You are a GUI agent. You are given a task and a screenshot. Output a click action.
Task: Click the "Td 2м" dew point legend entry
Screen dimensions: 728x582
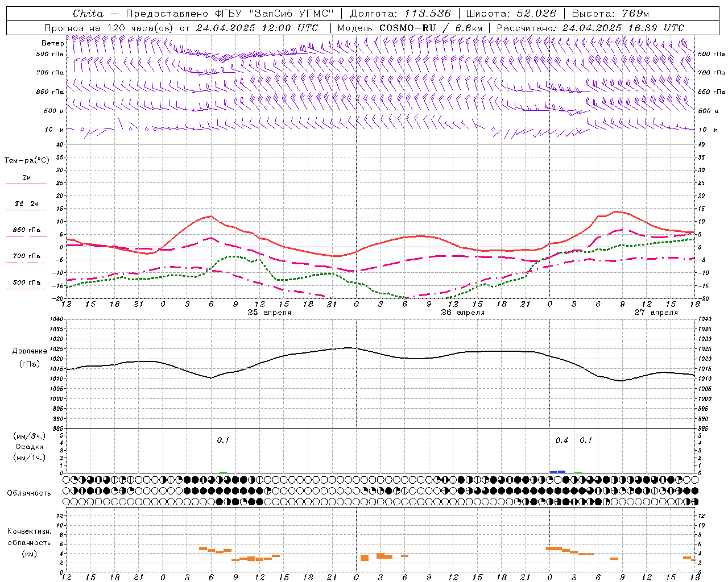tap(26, 203)
